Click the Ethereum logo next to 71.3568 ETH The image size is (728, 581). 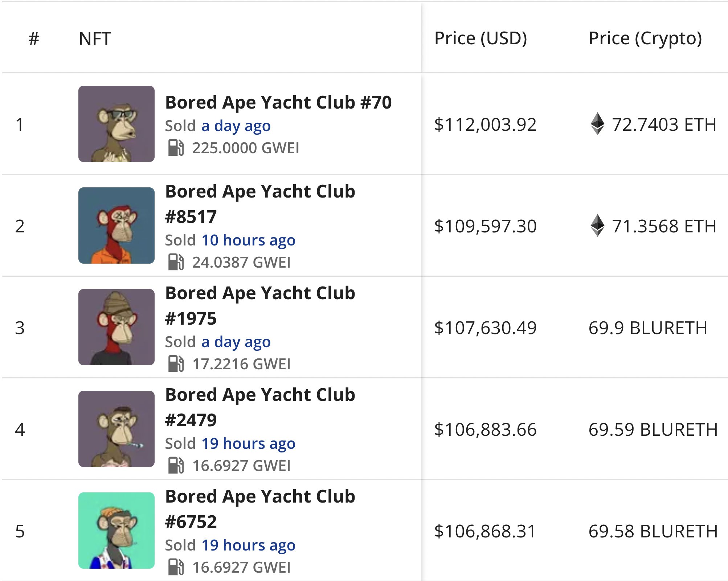click(x=597, y=226)
